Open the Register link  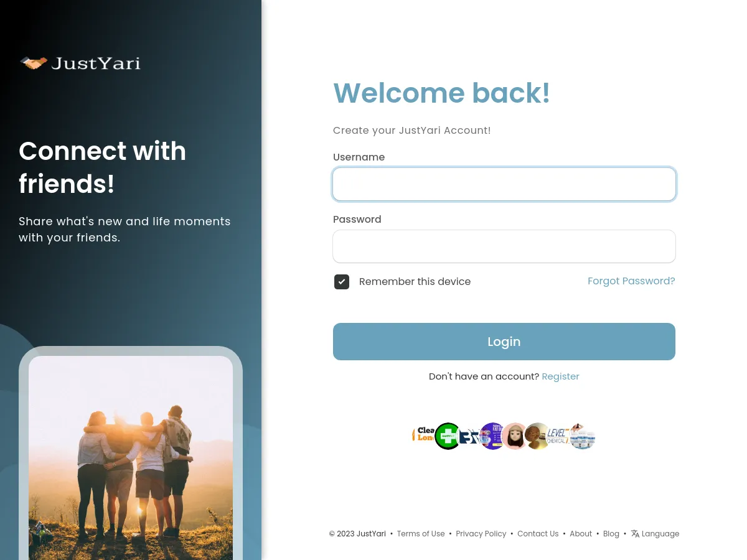(560, 376)
